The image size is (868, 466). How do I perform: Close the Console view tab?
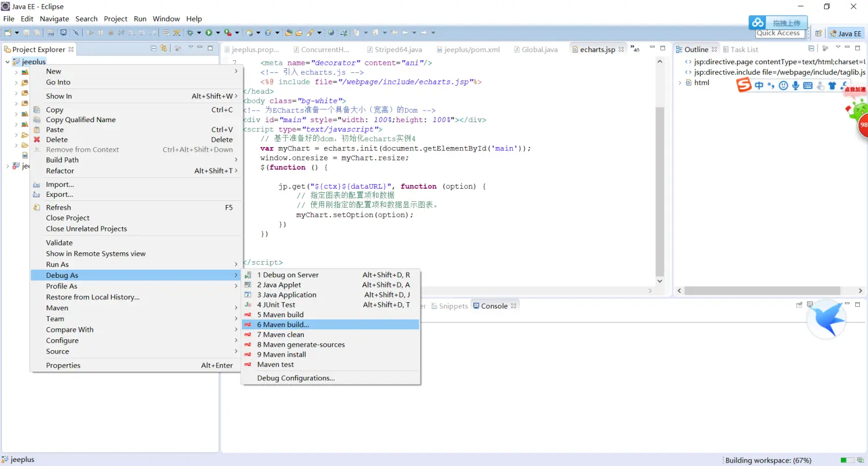[x=513, y=306]
